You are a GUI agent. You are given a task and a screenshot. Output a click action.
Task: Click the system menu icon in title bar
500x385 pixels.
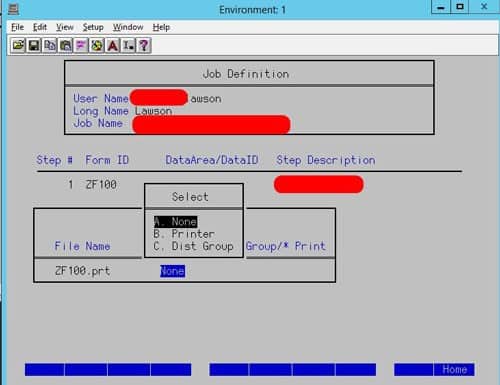click(x=13, y=9)
